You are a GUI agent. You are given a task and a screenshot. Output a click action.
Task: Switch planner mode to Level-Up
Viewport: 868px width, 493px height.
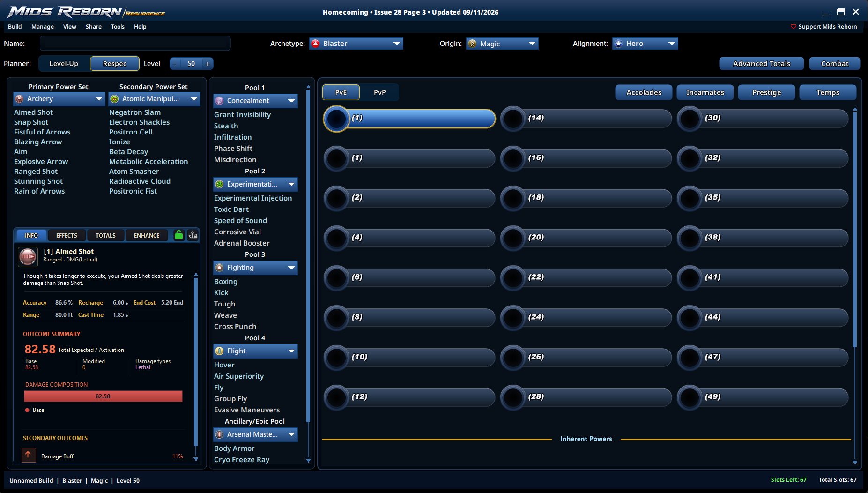[64, 64]
